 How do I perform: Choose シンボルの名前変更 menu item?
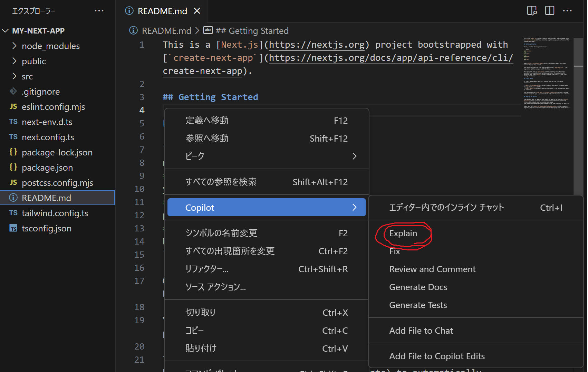pyautogui.click(x=267, y=233)
